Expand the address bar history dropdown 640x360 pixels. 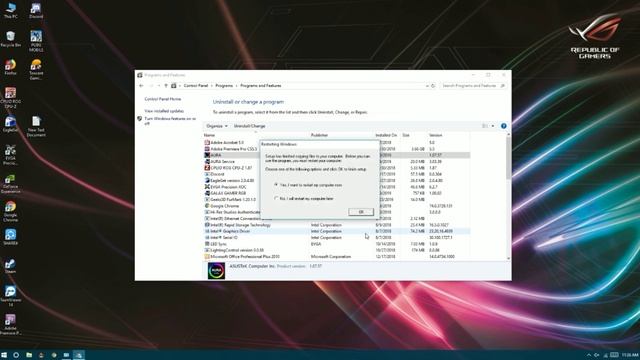(x=427, y=86)
